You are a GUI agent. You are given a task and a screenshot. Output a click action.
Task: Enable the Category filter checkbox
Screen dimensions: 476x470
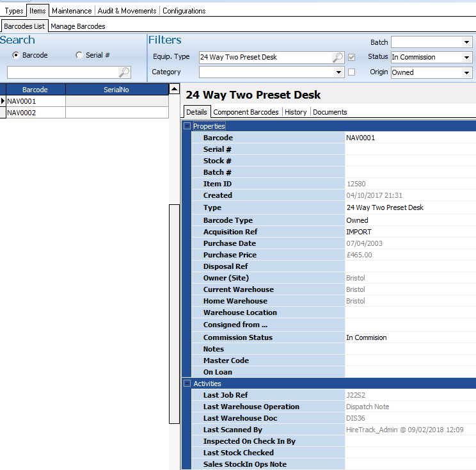pos(351,72)
